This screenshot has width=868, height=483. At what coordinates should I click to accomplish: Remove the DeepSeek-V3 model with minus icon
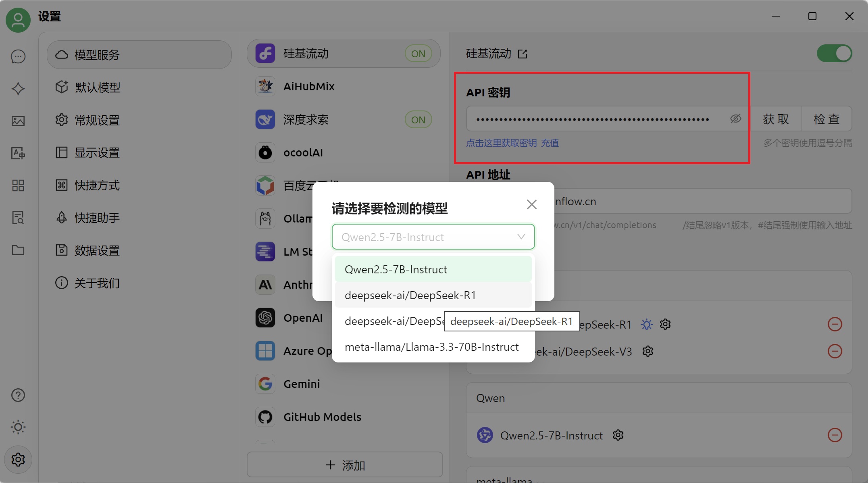coord(835,351)
